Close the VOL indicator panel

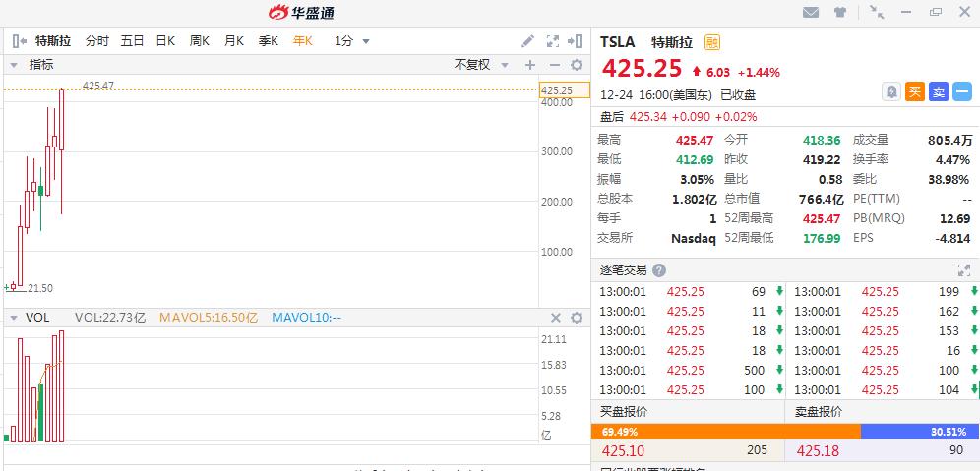(x=555, y=318)
